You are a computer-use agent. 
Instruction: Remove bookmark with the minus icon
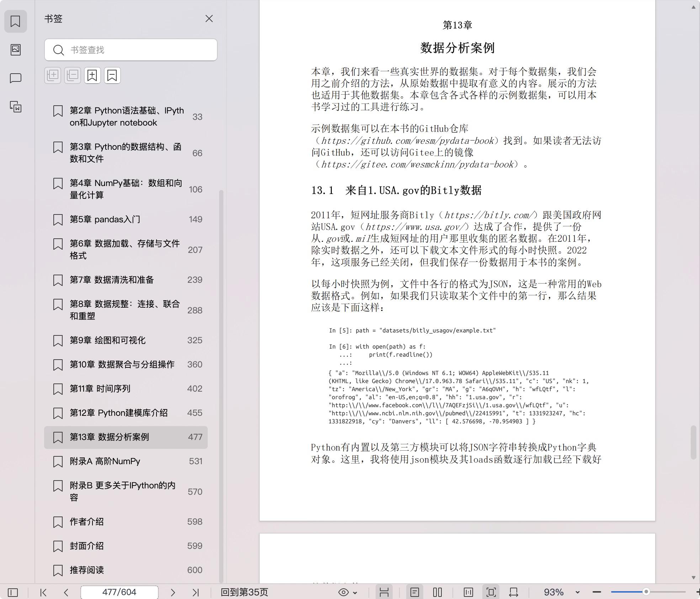click(x=112, y=75)
